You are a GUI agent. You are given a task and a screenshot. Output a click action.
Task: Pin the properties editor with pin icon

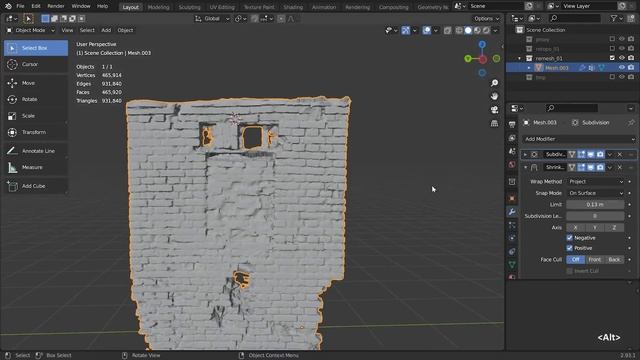click(631, 122)
